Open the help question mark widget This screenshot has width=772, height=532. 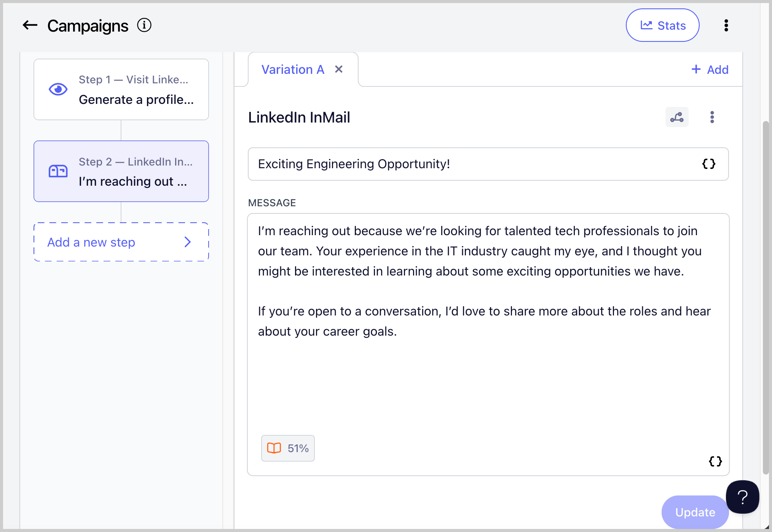[742, 497]
